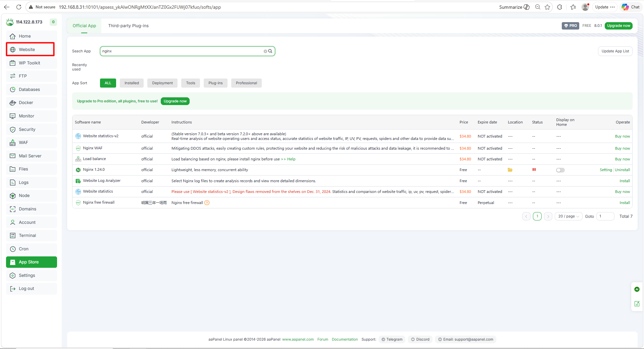Buy now for Website statistics-v2
Image resolution: width=644 pixels, height=349 pixels.
622,137
